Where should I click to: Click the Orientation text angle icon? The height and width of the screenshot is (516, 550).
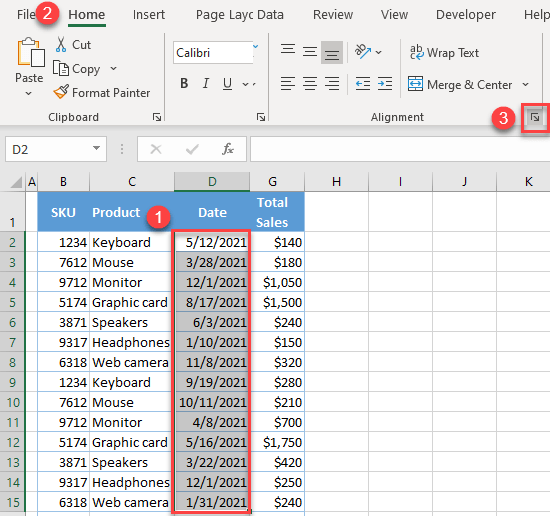(x=363, y=52)
